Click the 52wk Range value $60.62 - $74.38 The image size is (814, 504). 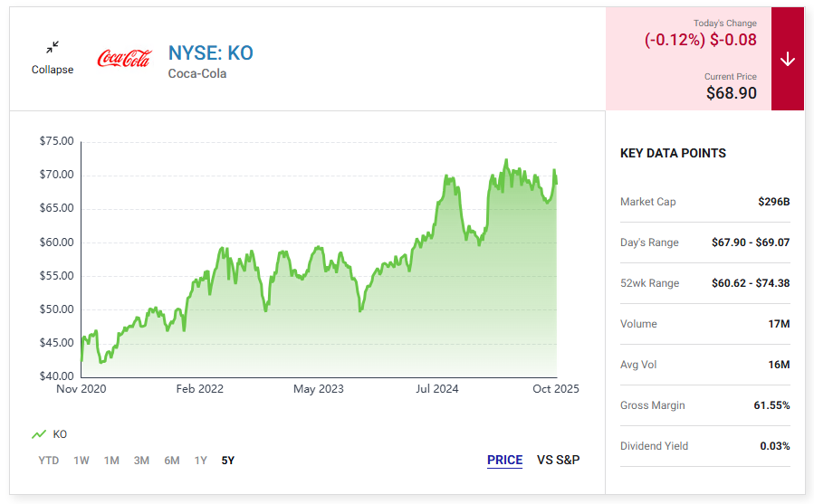pos(751,283)
